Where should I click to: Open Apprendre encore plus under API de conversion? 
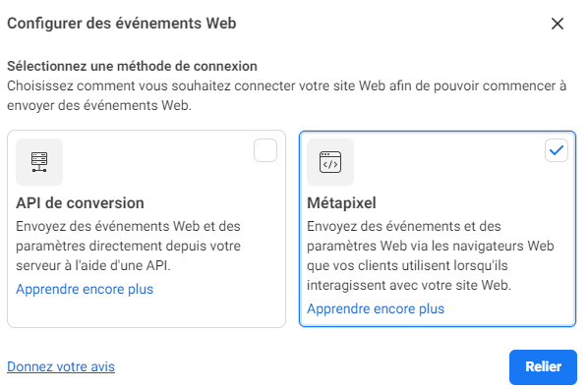85,289
